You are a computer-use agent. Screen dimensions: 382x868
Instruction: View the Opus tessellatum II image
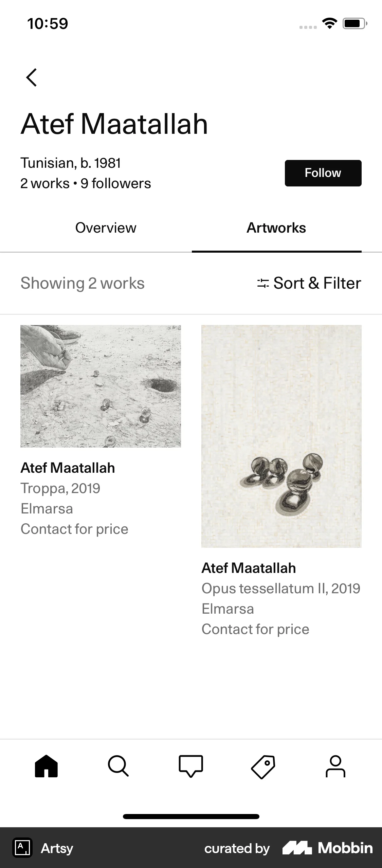(281, 436)
